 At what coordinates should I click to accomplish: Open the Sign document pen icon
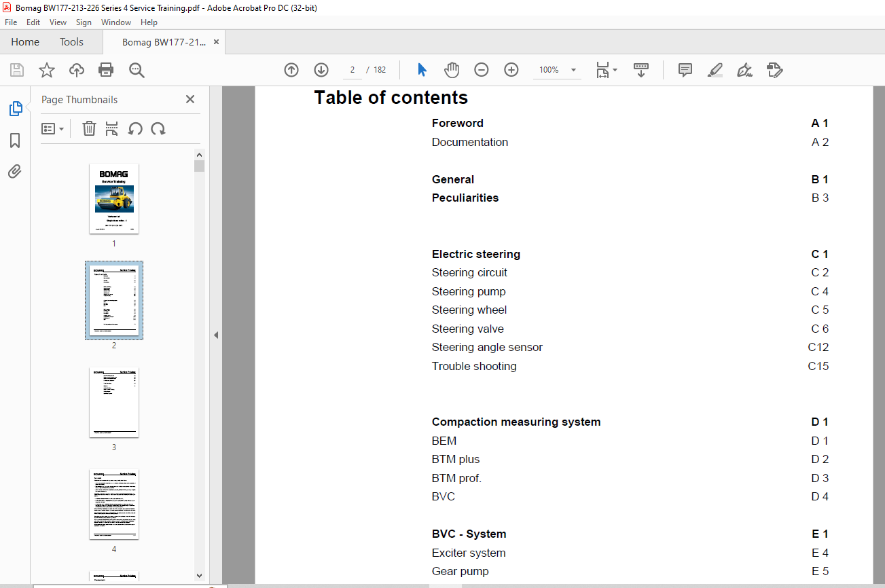pos(744,70)
